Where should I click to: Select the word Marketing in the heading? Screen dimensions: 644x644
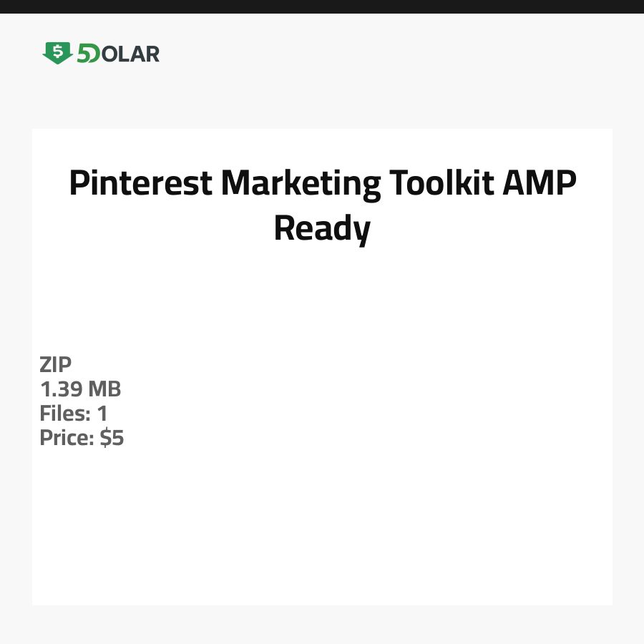pyautogui.click(x=301, y=184)
